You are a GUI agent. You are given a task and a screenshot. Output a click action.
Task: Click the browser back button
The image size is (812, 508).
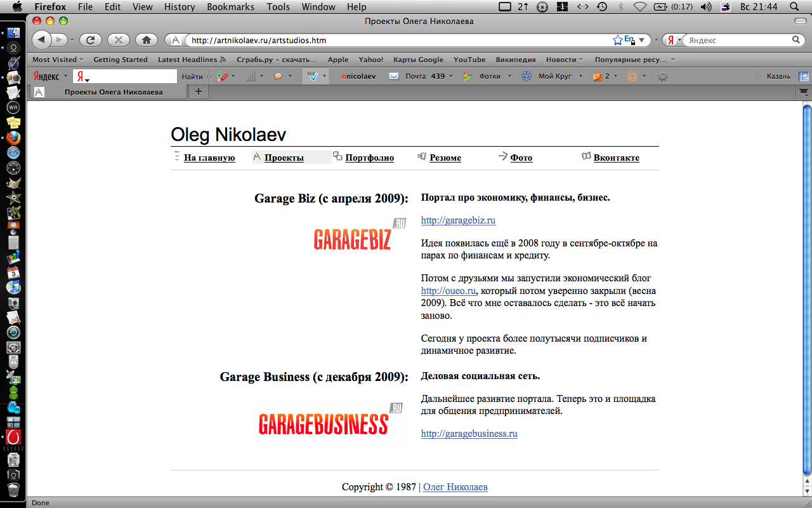coord(41,40)
